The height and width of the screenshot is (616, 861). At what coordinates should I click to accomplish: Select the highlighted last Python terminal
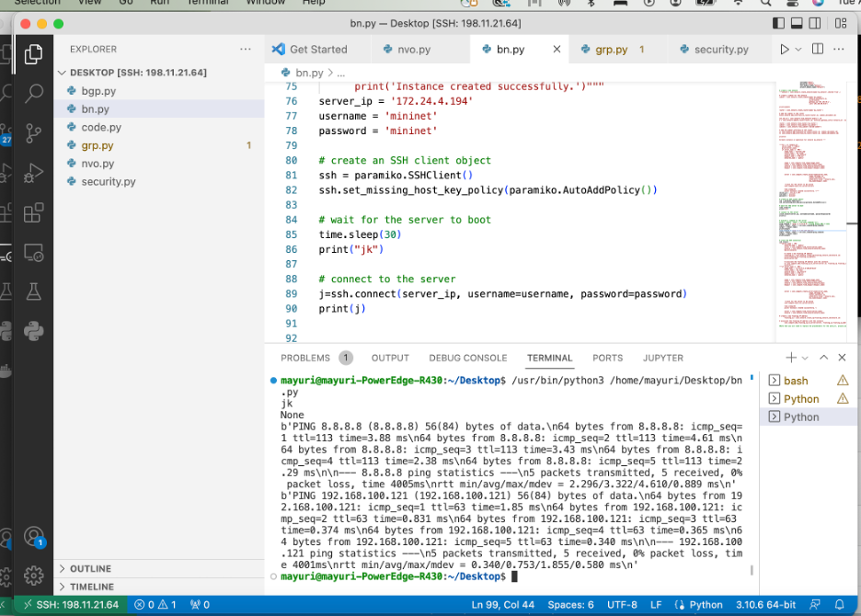pos(809,416)
